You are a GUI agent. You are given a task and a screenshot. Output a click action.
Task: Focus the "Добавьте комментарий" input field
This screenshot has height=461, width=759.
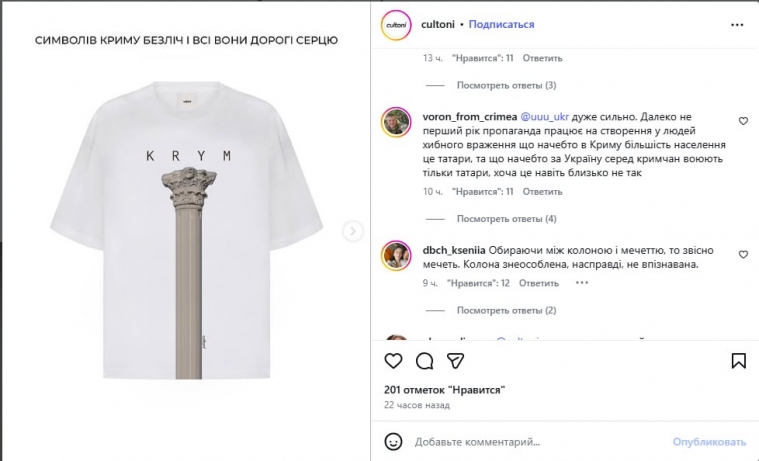[530, 441]
